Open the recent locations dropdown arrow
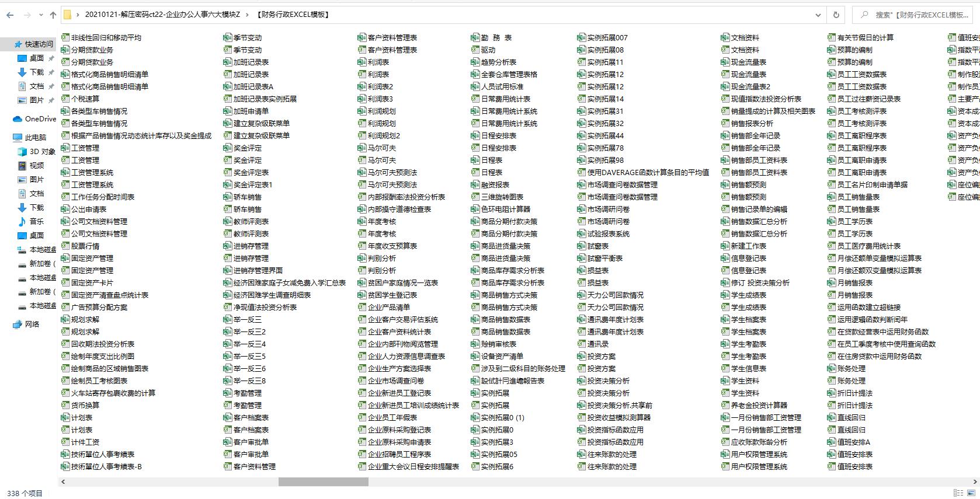Screen dimensions: 980x499 [x=41, y=15]
